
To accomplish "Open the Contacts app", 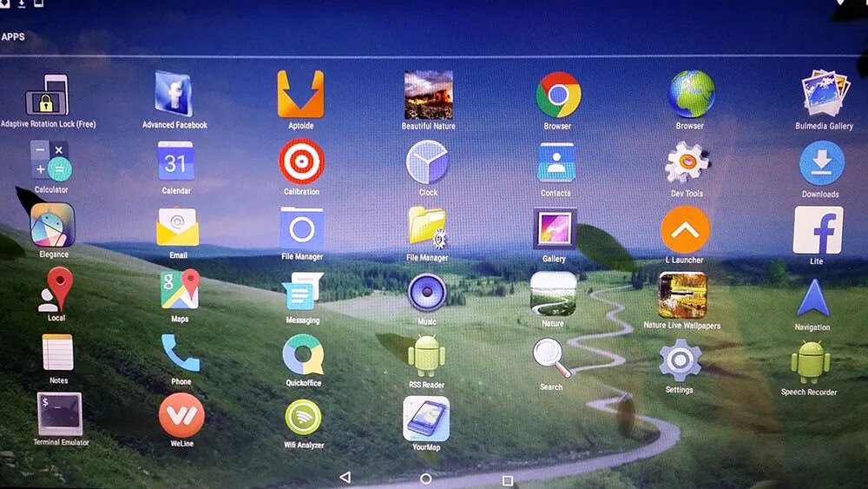I will tap(556, 162).
